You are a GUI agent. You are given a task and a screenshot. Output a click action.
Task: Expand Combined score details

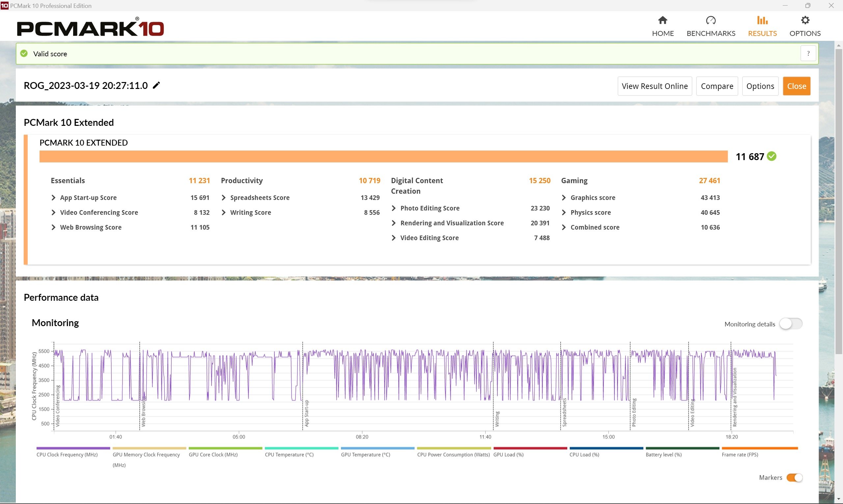[x=564, y=227]
